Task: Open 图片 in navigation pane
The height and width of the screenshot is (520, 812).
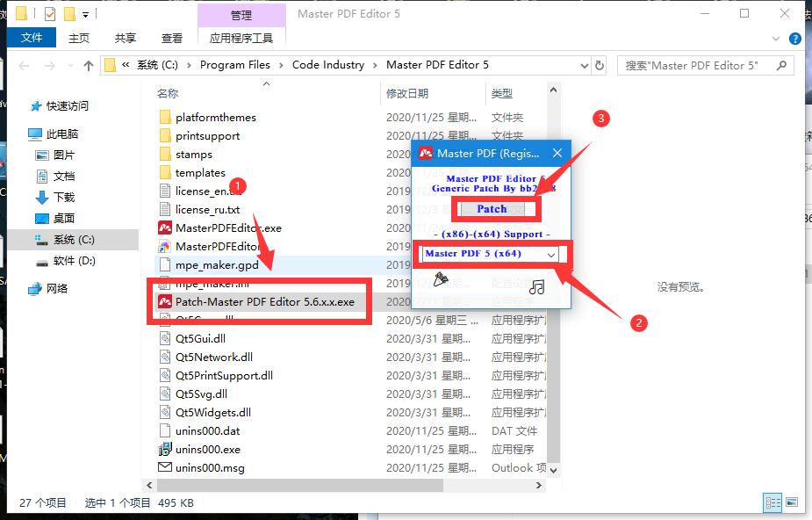Action: [x=63, y=155]
